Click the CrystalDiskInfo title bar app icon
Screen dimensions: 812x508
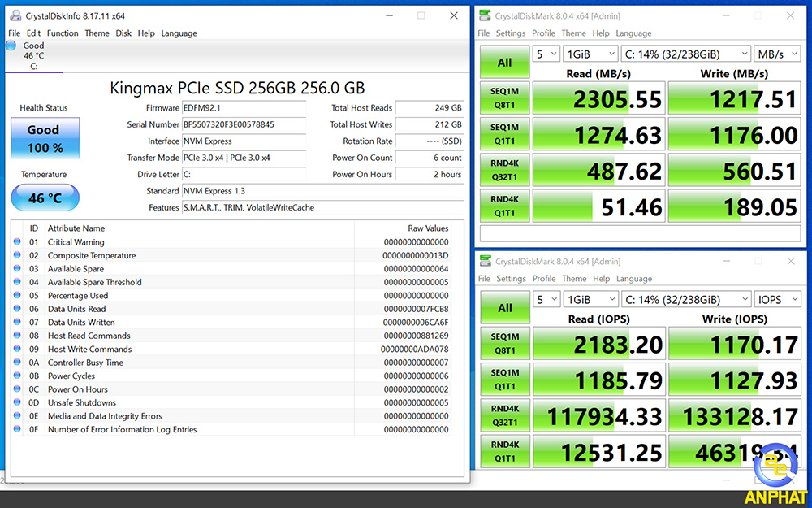(15, 15)
